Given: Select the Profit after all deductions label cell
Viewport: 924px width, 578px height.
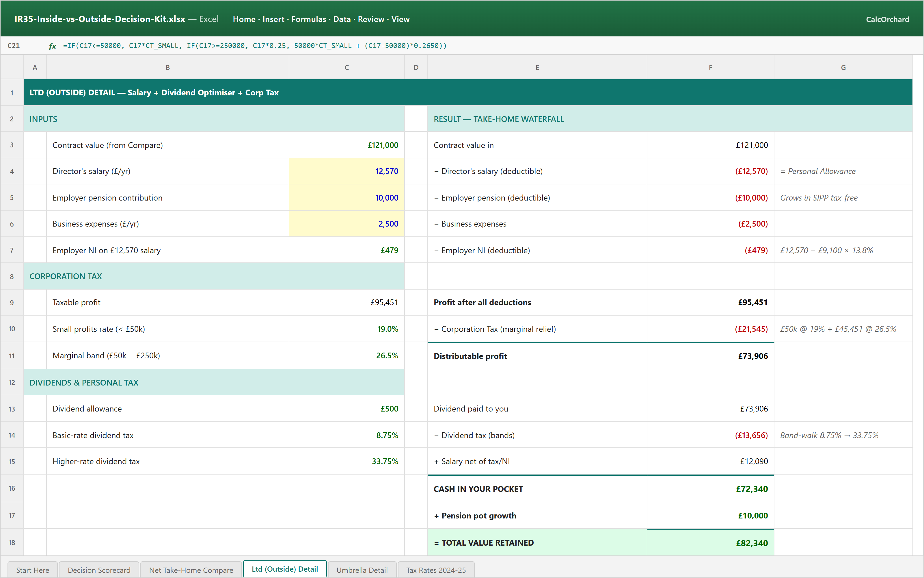Looking at the screenshot, I should 537,302.
